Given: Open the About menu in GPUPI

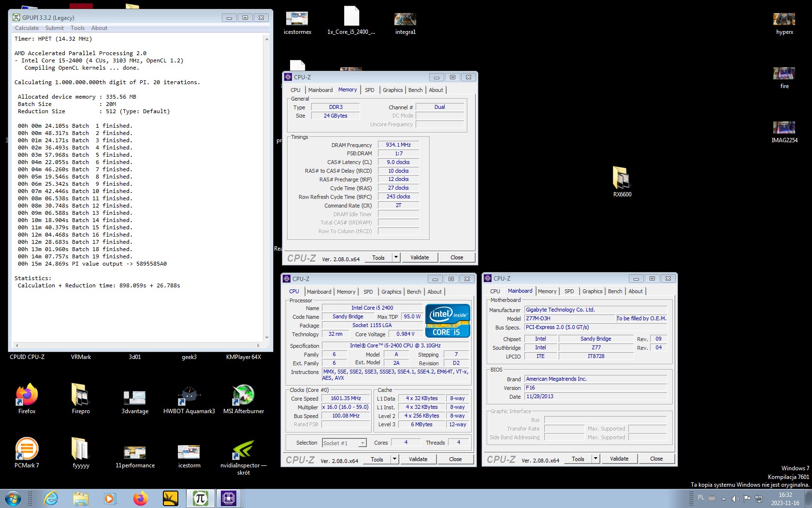Looking at the screenshot, I should (x=99, y=28).
